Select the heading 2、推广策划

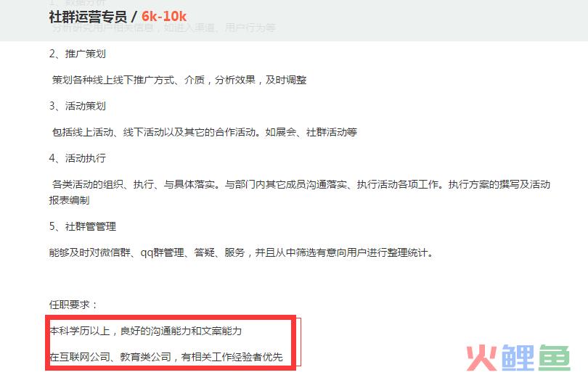77,54
